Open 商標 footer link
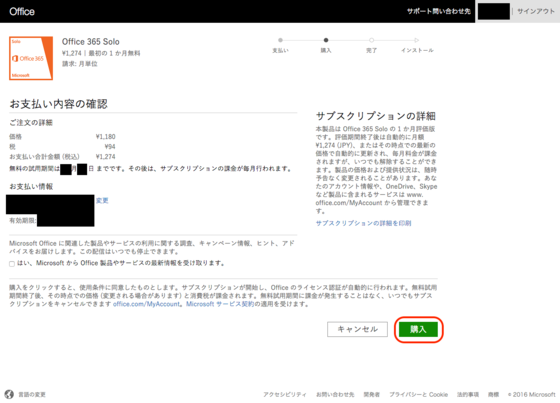 click(x=493, y=395)
